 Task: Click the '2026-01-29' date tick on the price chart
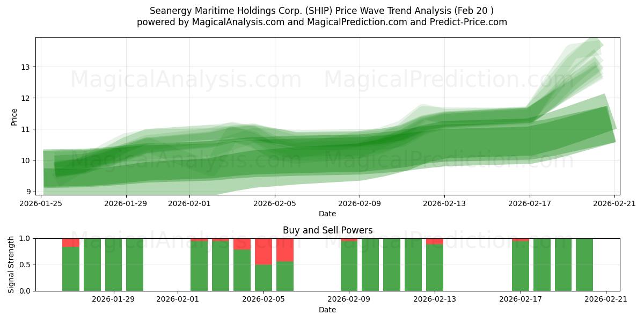[126, 203]
